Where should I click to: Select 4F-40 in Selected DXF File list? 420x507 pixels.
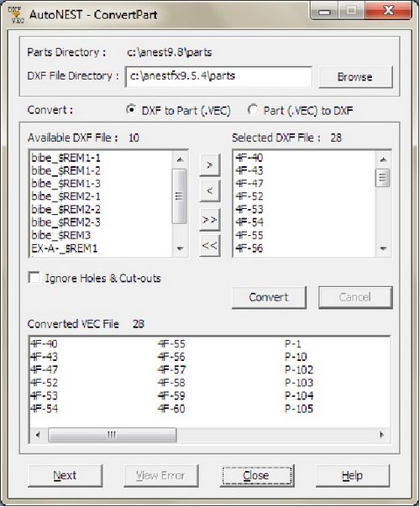coord(249,158)
